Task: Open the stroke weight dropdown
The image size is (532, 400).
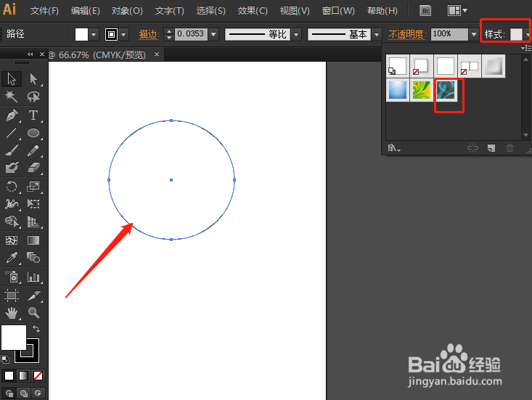Action: [213, 34]
